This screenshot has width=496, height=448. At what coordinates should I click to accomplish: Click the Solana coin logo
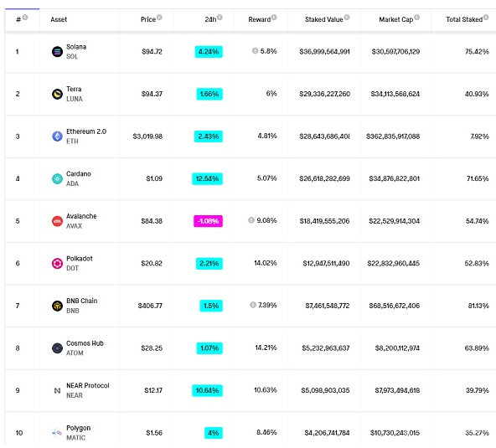point(57,52)
